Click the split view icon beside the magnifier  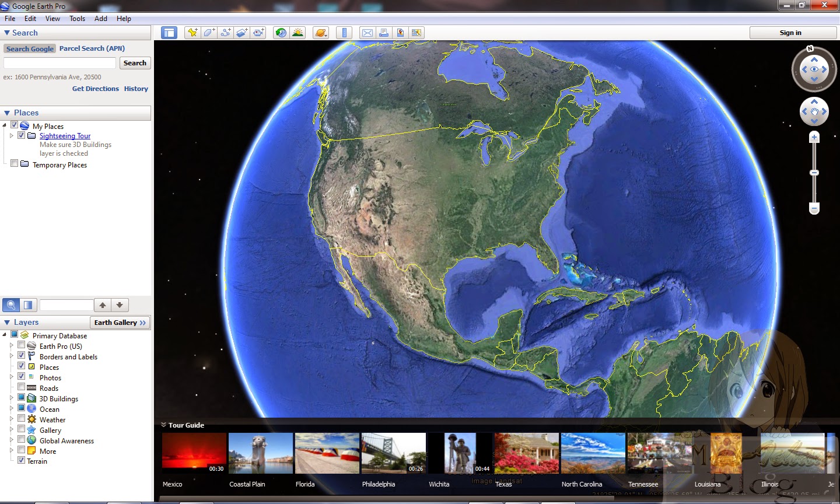(28, 304)
